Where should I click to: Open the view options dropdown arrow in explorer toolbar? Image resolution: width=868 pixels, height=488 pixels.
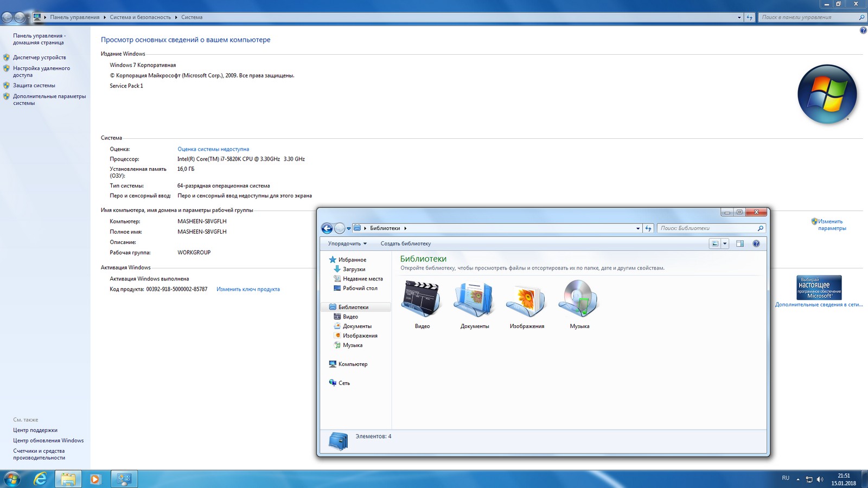point(725,243)
